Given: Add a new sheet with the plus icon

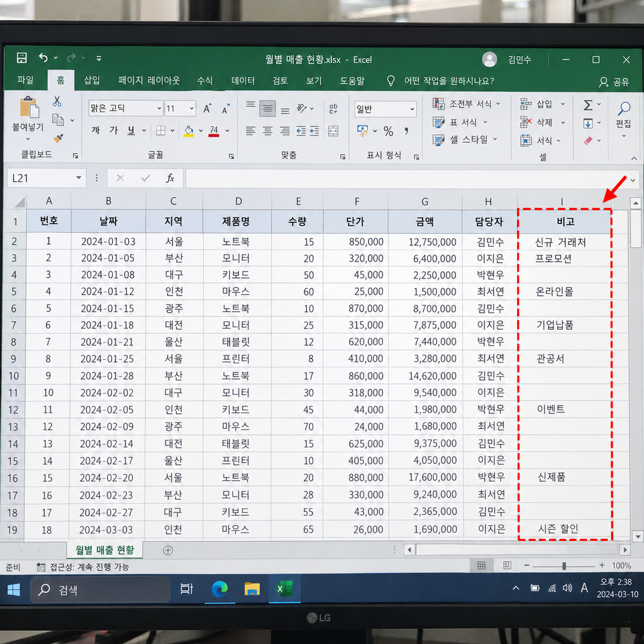Looking at the screenshot, I should 168,550.
